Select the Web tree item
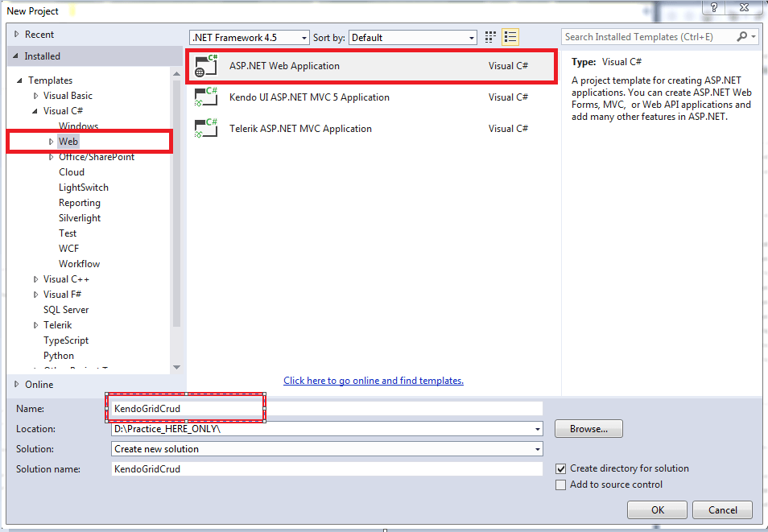 pyautogui.click(x=68, y=142)
